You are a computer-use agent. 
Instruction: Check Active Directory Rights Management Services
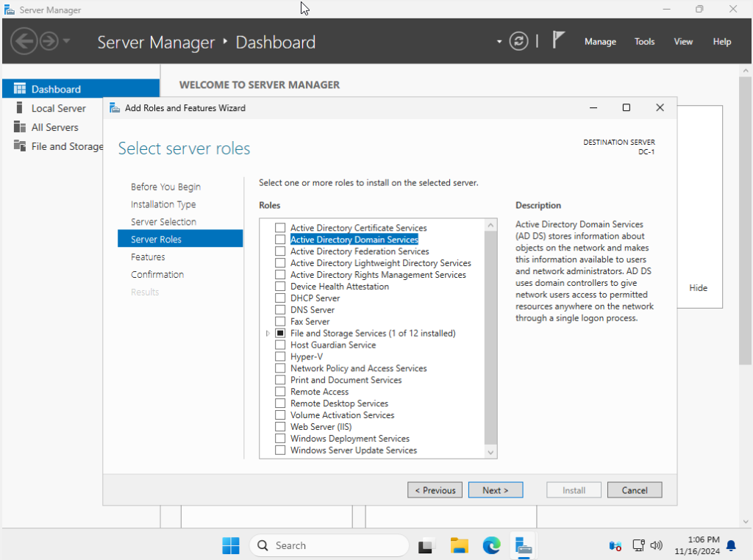coord(280,274)
